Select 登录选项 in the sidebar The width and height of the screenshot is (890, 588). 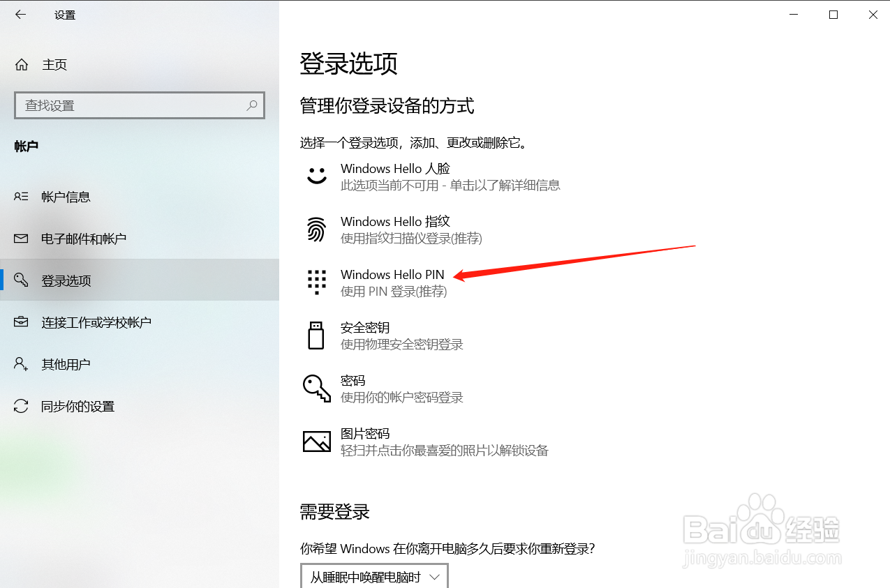click(140, 280)
